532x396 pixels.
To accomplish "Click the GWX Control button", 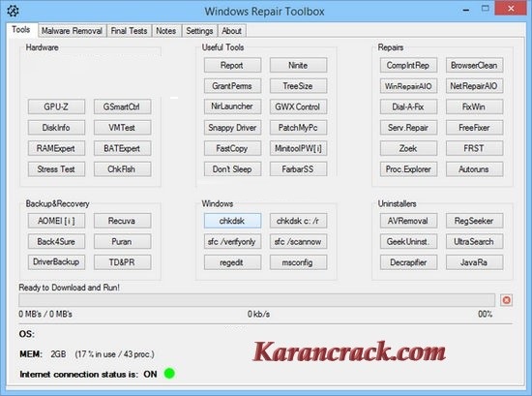I will coord(298,107).
